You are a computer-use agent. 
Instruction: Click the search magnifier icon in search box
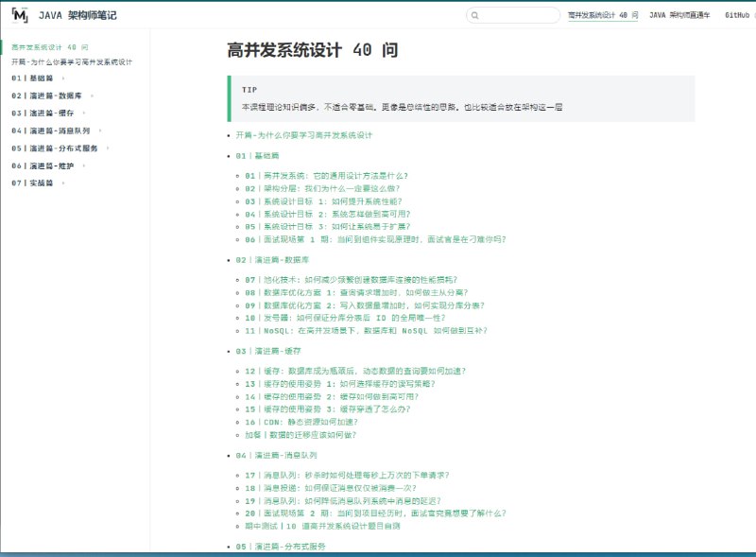tap(473, 16)
